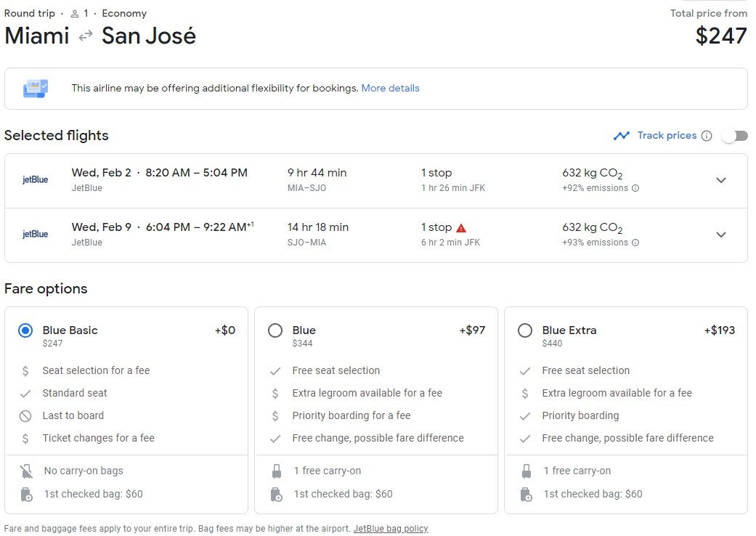Open +93% emissions info icon

[x=635, y=243]
